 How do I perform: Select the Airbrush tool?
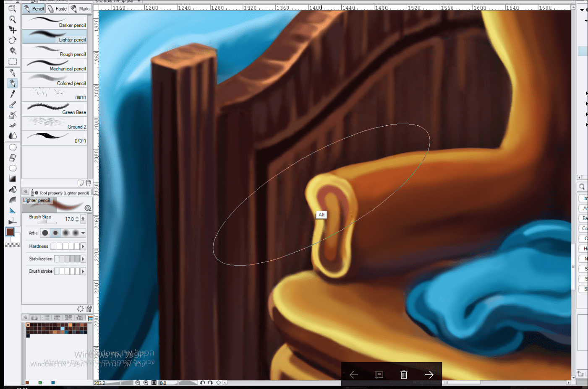(13, 114)
